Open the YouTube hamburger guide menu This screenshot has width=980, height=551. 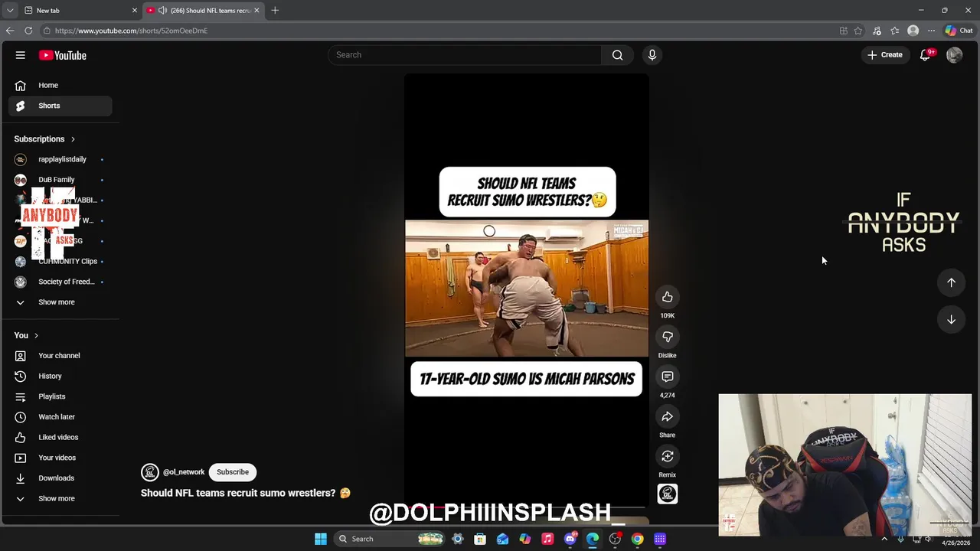tap(21, 55)
